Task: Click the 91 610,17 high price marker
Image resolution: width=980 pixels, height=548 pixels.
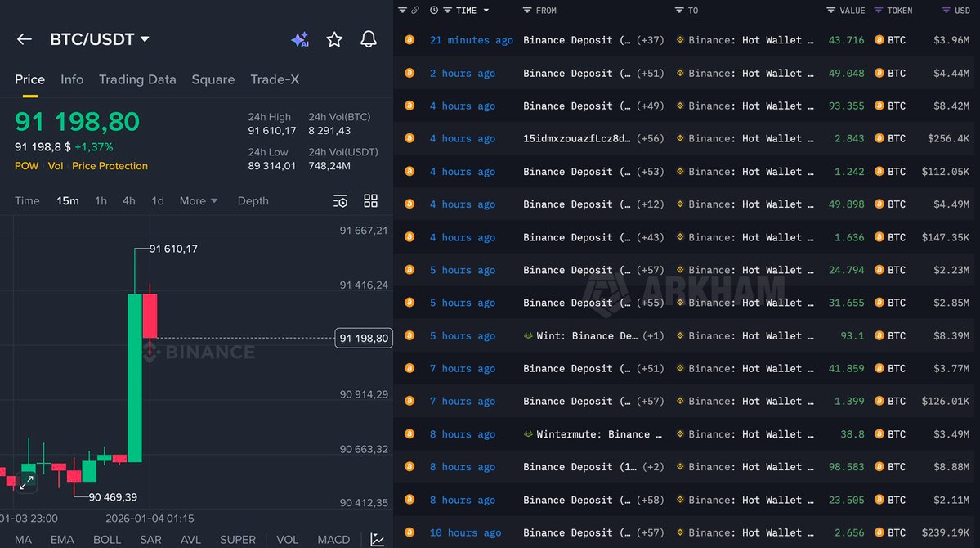Action: click(x=173, y=249)
